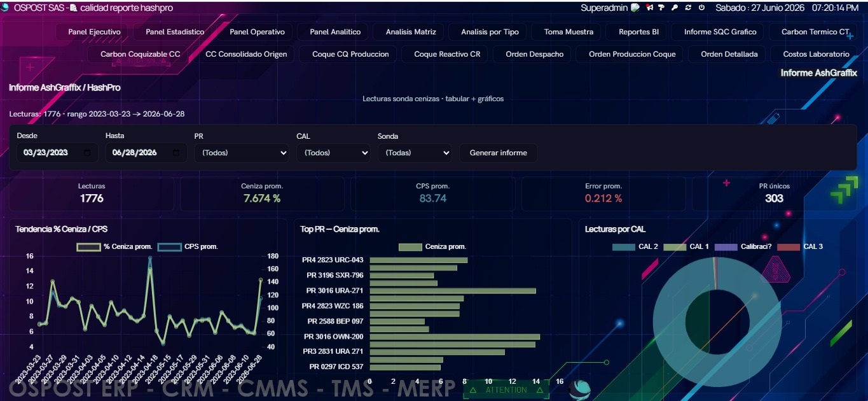The height and width of the screenshot is (401, 868).
Task: Click the key password icon
Action: pos(675,8)
